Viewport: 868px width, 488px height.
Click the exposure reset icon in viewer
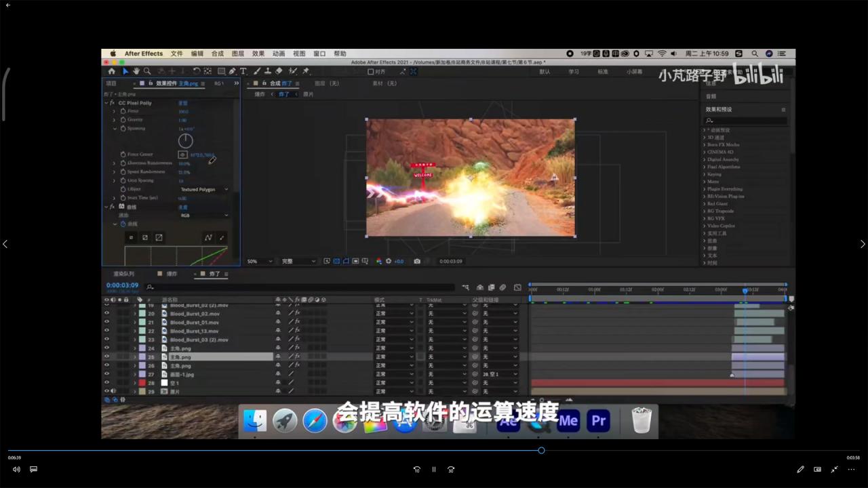point(388,261)
